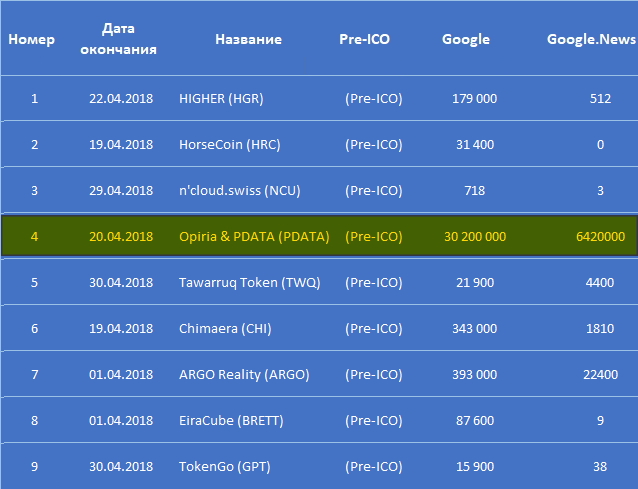Select the n'cloud.swiss (NCU) name cell
638x489 pixels.
pyautogui.click(x=240, y=190)
